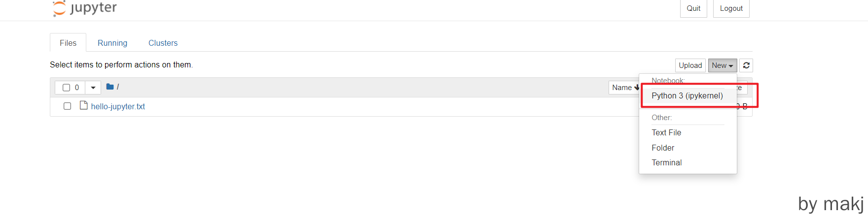Select Folder in the New menu

pyautogui.click(x=663, y=148)
